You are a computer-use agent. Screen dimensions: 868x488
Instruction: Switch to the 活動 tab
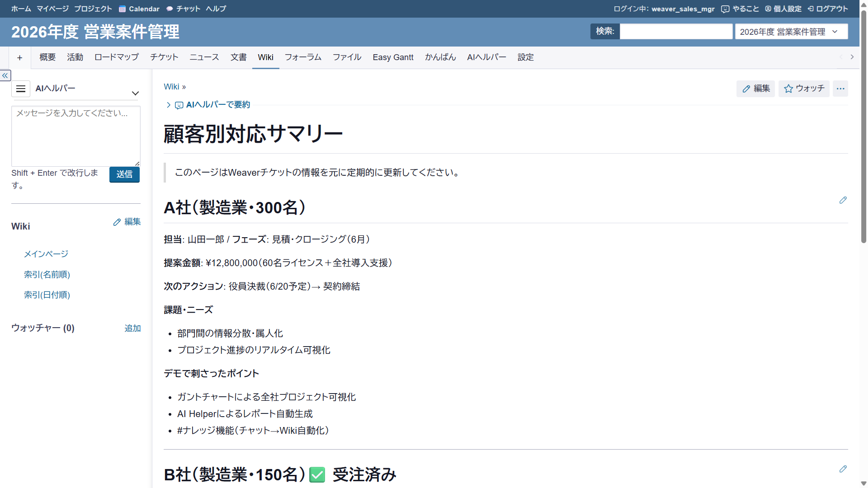[x=75, y=57]
